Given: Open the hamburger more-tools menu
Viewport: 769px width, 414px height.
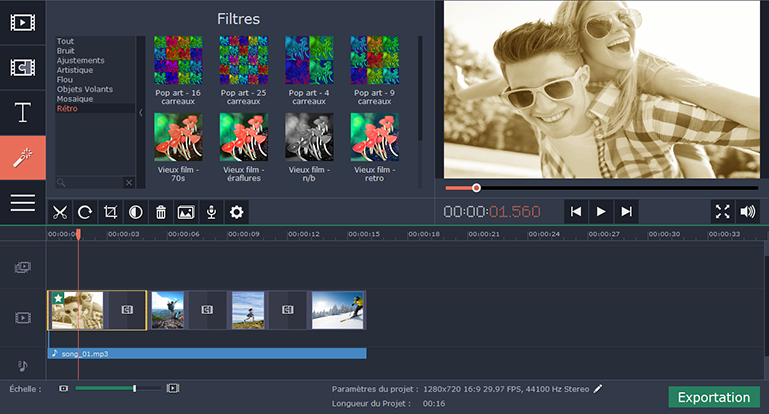Looking at the screenshot, I should click(x=23, y=203).
